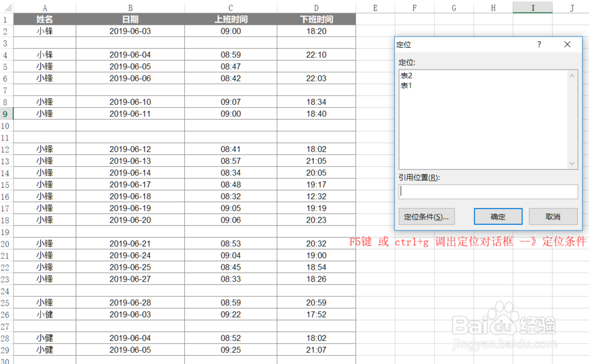Select cell with date 2019-06-28
The width and height of the screenshot is (589, 364).
130,302
